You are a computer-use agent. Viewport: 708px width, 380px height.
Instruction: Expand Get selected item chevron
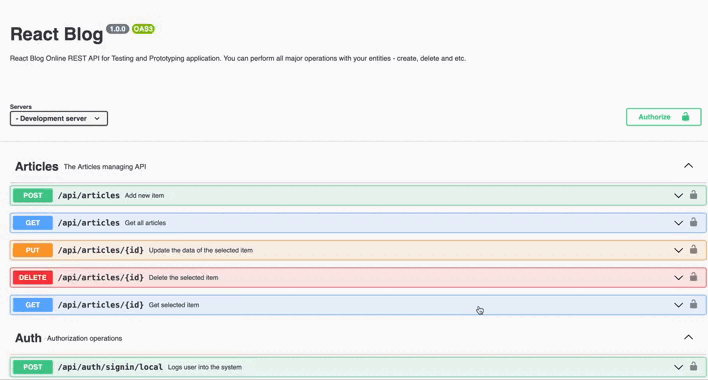click(678, 305)
